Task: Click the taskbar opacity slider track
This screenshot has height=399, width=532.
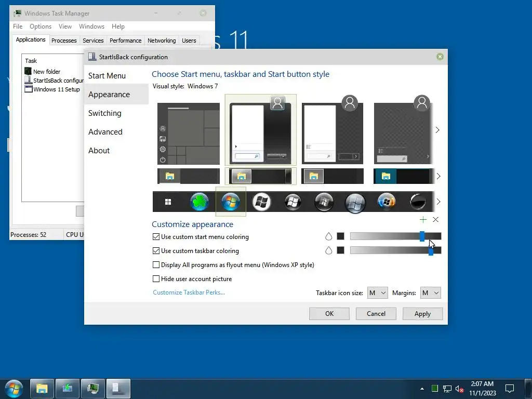Action: (x=395, y=250)
